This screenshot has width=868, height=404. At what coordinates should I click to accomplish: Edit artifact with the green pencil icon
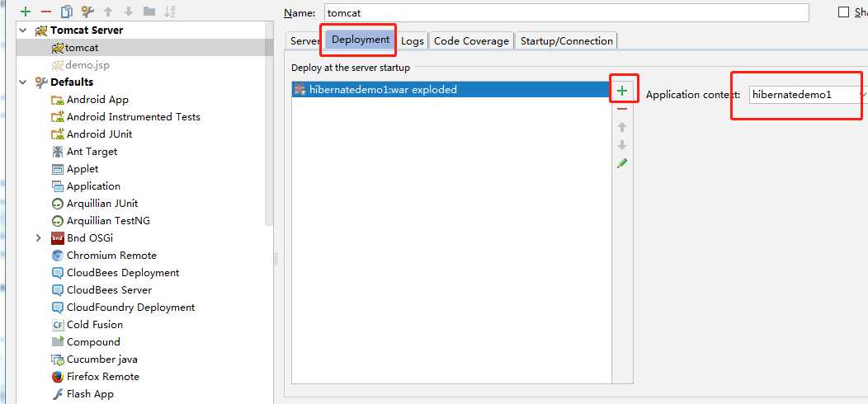[622, 163]
